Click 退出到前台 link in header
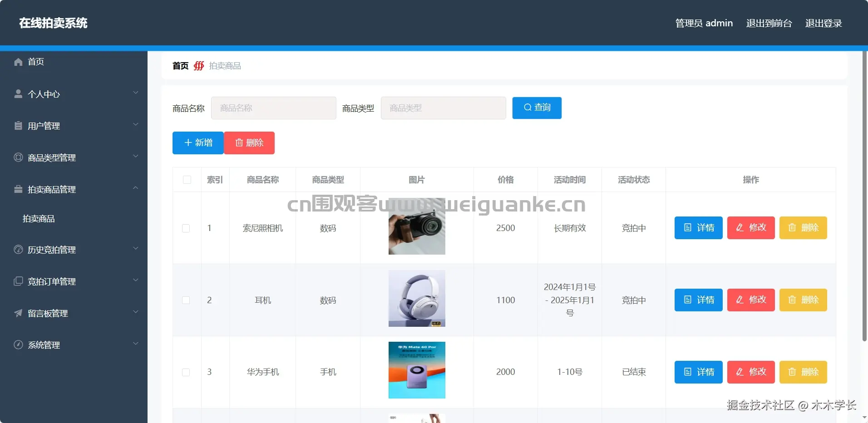 pyautogui.click(x=769, y=23)
